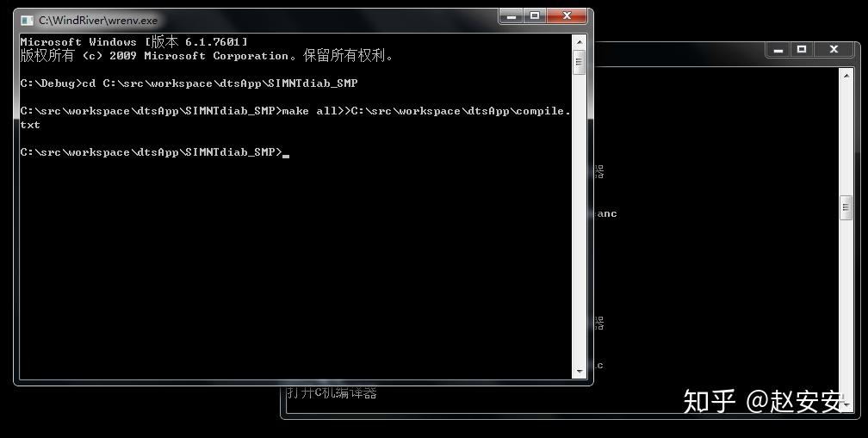The image size is (868, 438).
Task: Maximize the wrenv.exe console window
Action: pos(535,16)
